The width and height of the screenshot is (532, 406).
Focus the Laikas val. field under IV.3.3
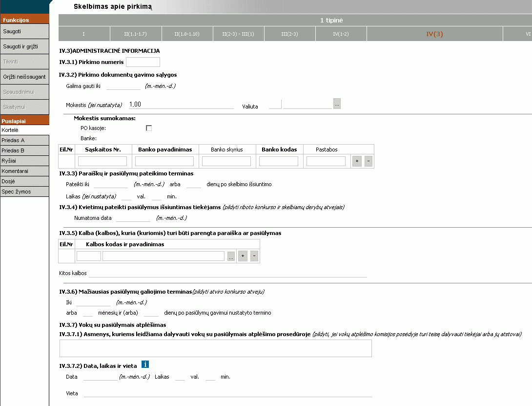(x=126, y=196)
